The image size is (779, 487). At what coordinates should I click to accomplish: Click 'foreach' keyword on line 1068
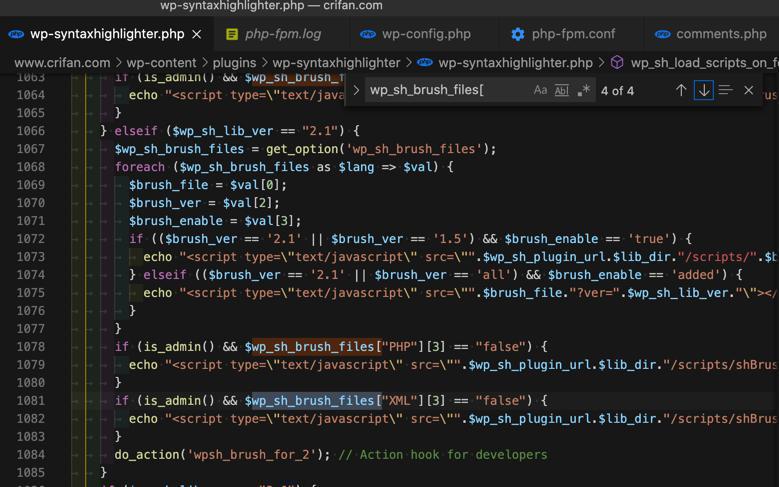pos(140,167)
